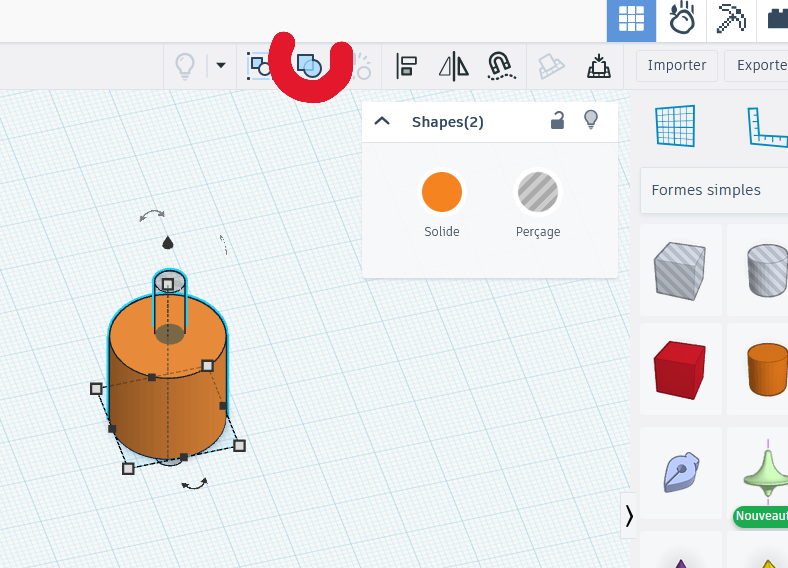Viewport: 788px width, 568px height.
Task: Click the Perçage label
Action: [x=538, y=232]
